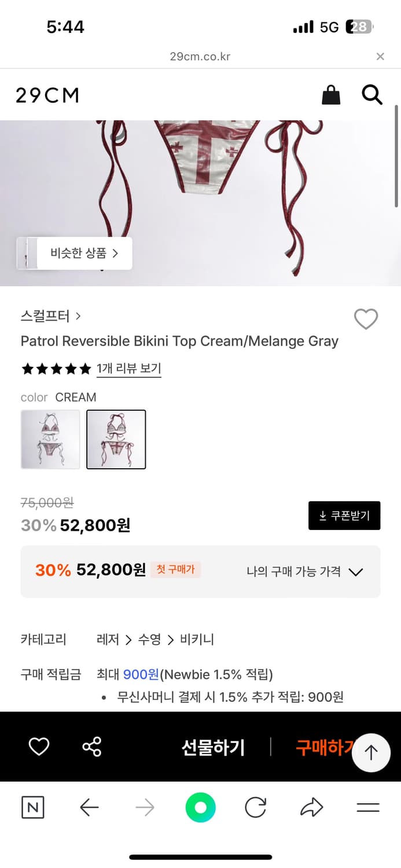Open the shopping bag
Screen dimensions: 401x868
(x=330, y=95)
